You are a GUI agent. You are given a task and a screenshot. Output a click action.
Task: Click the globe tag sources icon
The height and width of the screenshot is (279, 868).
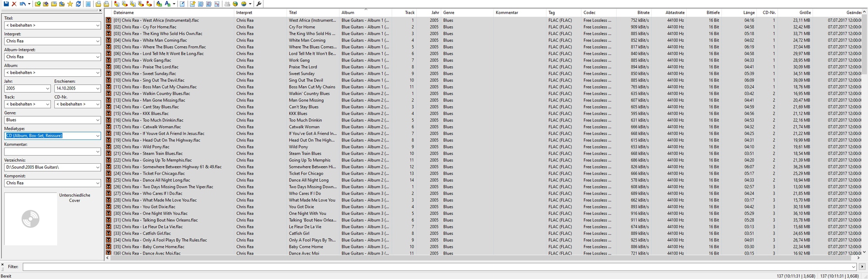click(235, 4)
